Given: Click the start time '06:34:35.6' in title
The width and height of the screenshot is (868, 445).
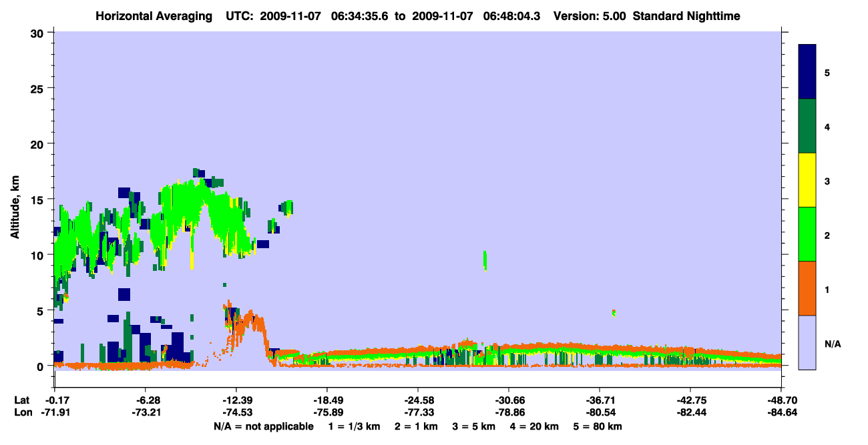Looking at the screenshot, I should point(360,16).
